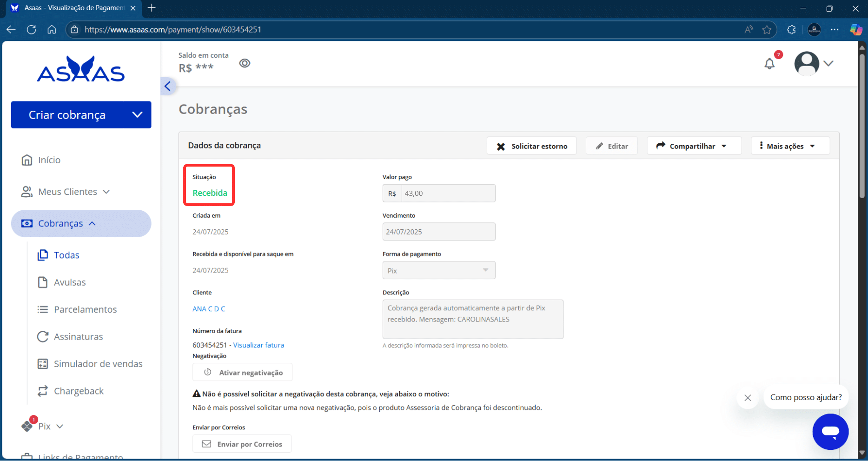Open the Compartilhar dropdown

pos(693,146)
